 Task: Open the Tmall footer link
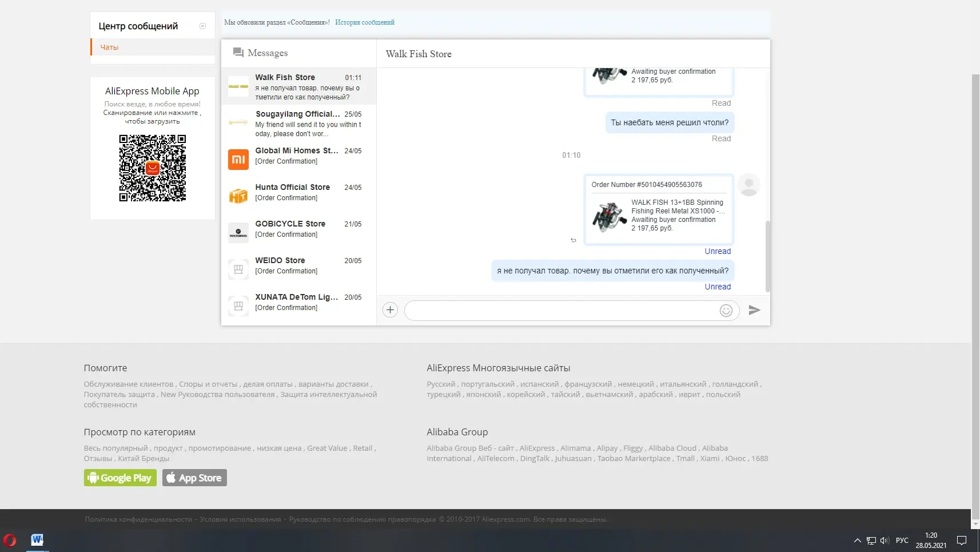pos(686,459)
